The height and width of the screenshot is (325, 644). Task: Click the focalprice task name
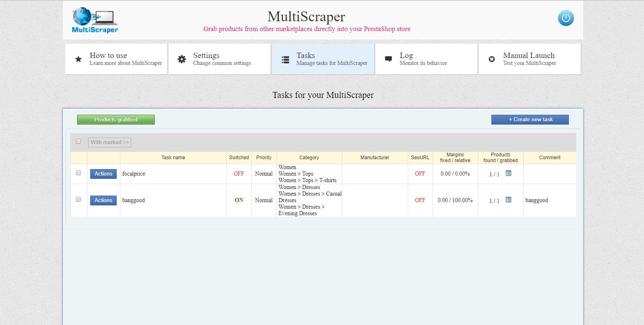pos(133,174)
